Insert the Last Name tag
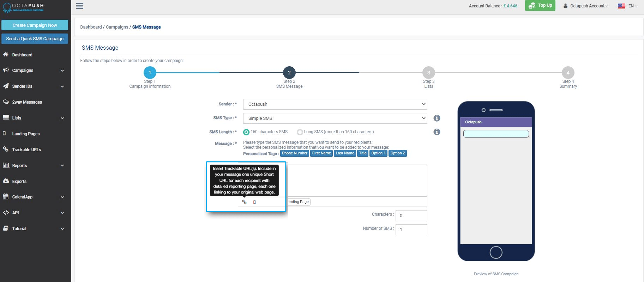Screen dimensions: 644x282 [345, 153]
